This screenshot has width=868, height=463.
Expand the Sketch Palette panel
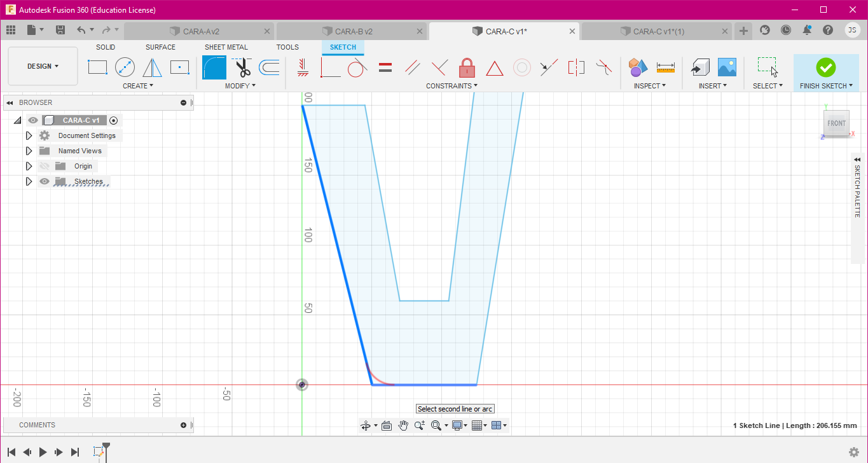pos(857,159)
